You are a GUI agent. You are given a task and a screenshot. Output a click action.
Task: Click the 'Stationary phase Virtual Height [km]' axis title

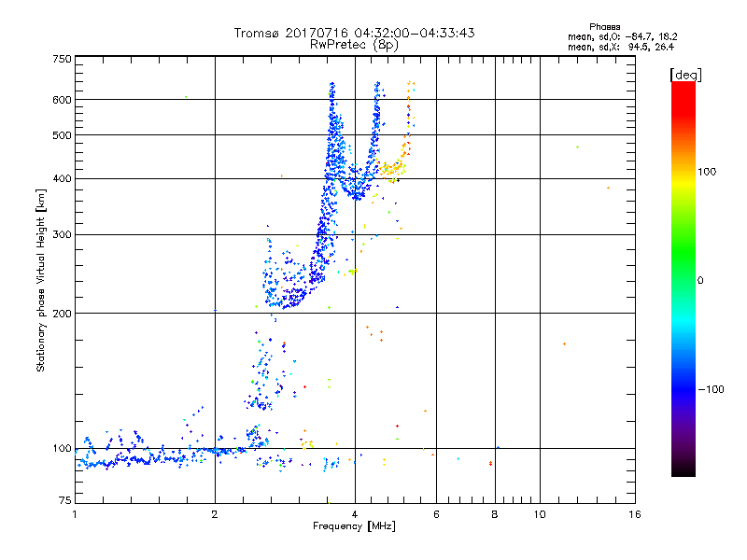(41, 280)
